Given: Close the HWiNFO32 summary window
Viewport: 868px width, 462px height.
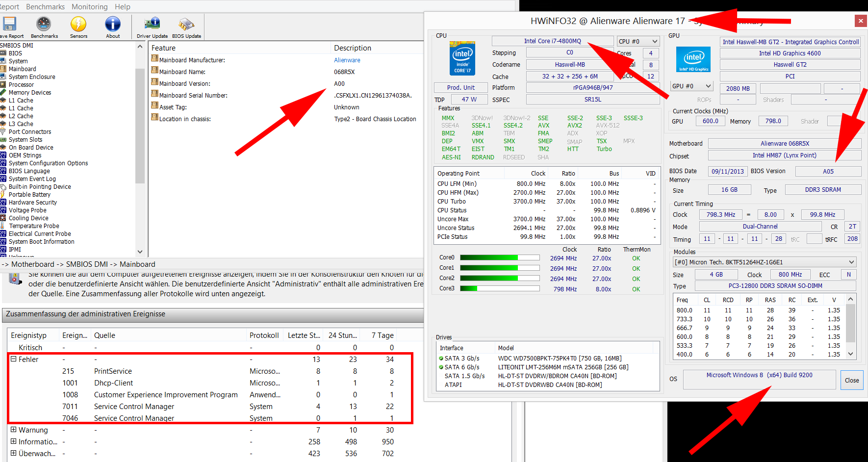Looking at the screenshot, I should point(860,21).
